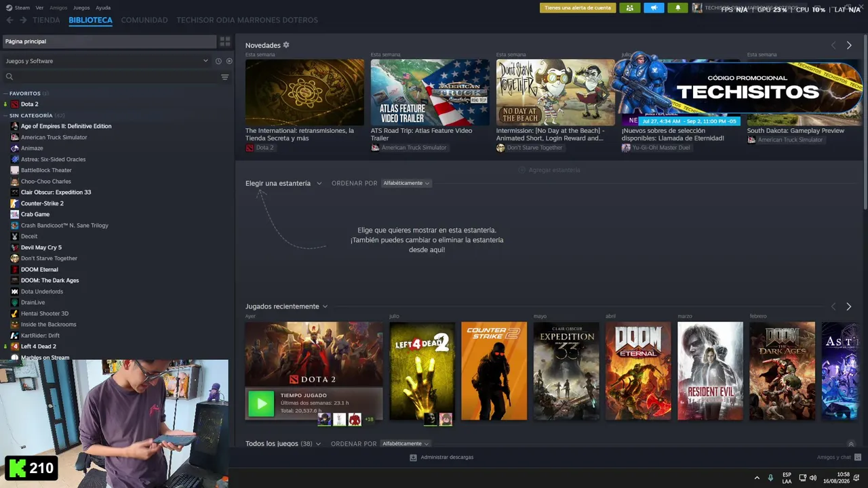Click the taskbar microphone icon

[771, 478]
